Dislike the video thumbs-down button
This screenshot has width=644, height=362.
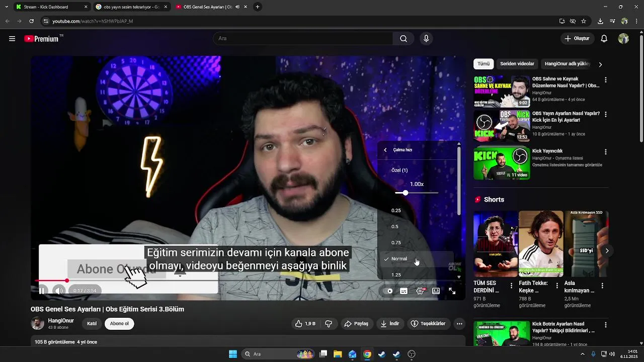329,324
